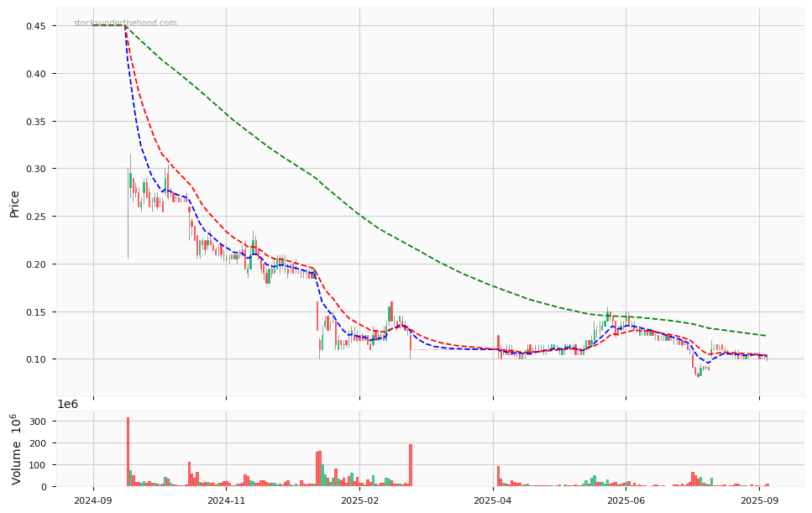This screenshot has height=513, width=812.
Task: Click the 0.25 price axis label
Action: click(x=36, y=217)
